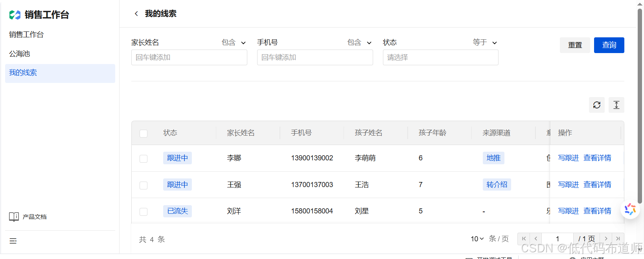Click the 操作 column header

pos(565,133)
